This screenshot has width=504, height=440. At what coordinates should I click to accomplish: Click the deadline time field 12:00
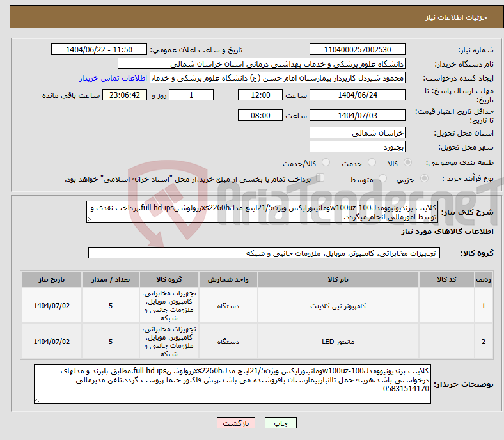coord(260,95)
